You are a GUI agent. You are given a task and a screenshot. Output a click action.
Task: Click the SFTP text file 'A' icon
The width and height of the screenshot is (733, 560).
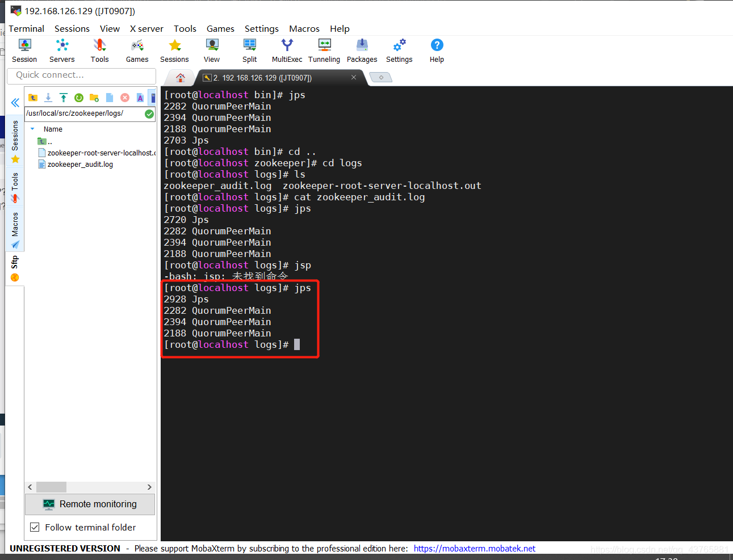tap(140, 98)
